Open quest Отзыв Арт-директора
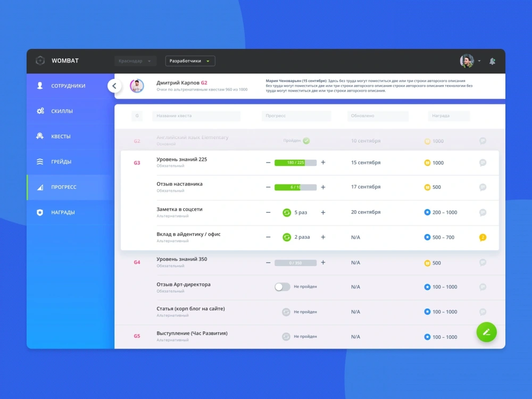 (x=184, y=285)
